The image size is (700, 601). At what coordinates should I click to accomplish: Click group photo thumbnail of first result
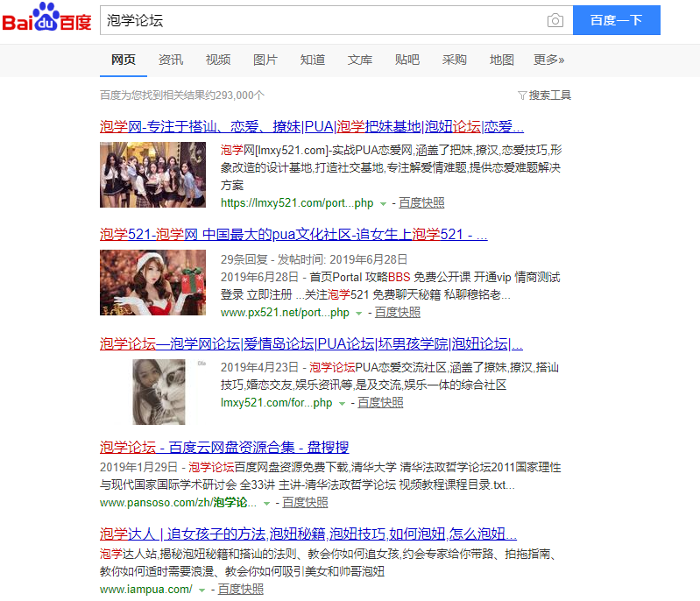[x=152, y=174]
